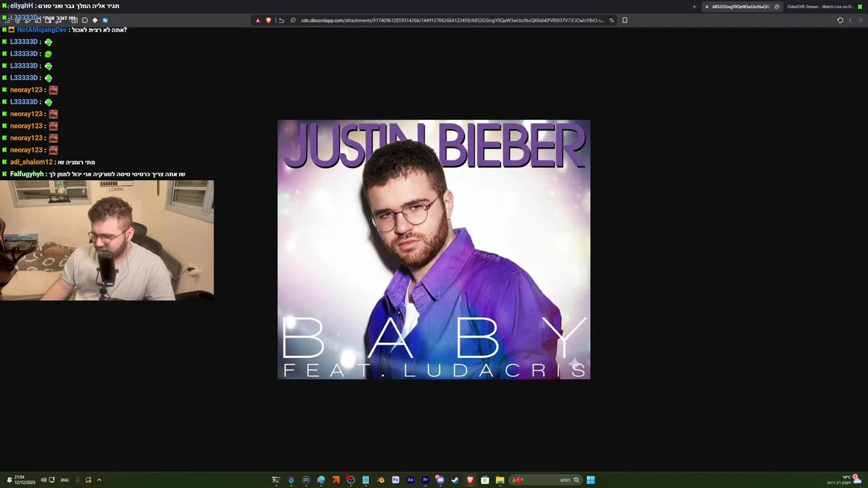This screenshot has height=488, width=868.
Task: Open the network status tray icon
Action: [52, 480]
